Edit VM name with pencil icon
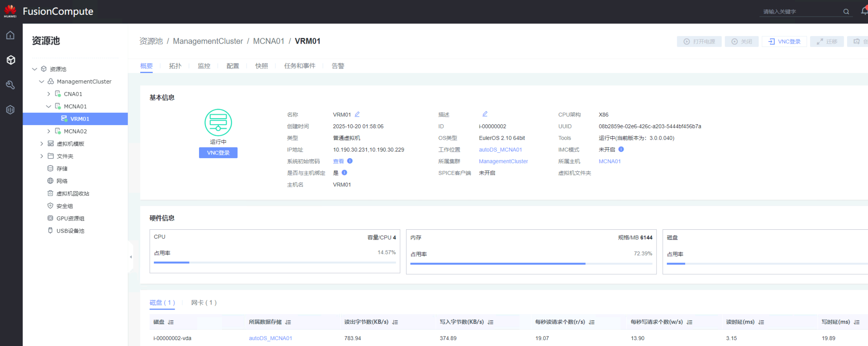Screen dimensions: 868x346 [x=357, y=114]
